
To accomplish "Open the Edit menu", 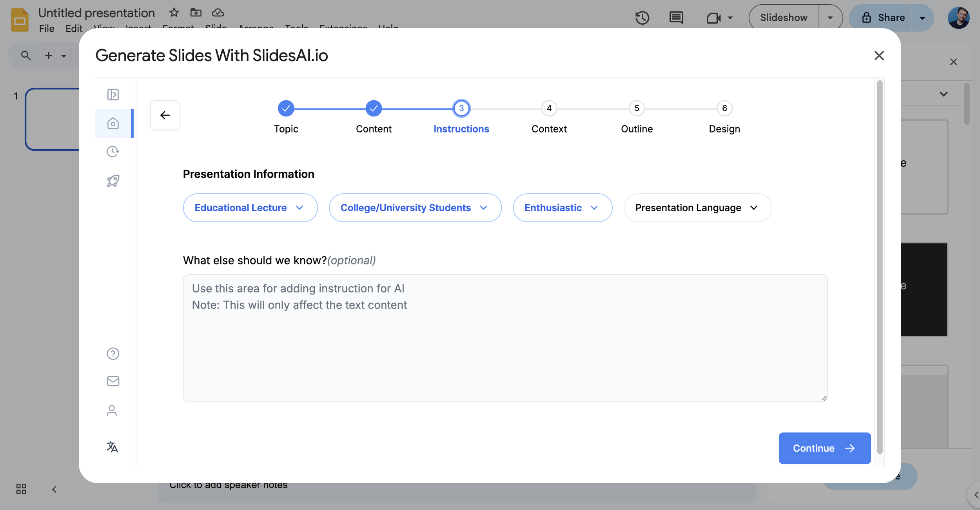I will 74,29.
